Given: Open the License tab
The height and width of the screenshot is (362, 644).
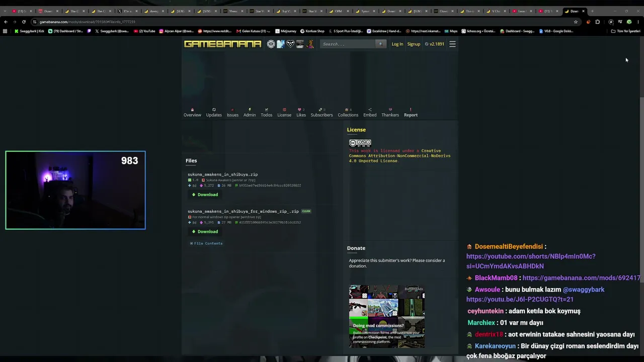Looking at the screenshot, I should tap(284, 113).
